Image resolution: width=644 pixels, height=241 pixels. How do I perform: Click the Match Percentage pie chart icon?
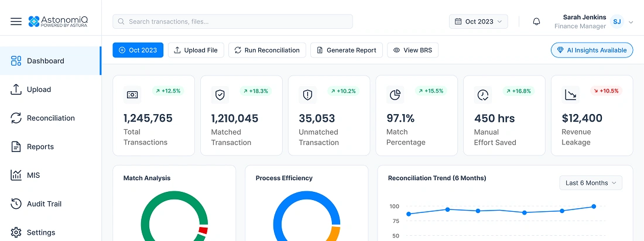[395, 95]
